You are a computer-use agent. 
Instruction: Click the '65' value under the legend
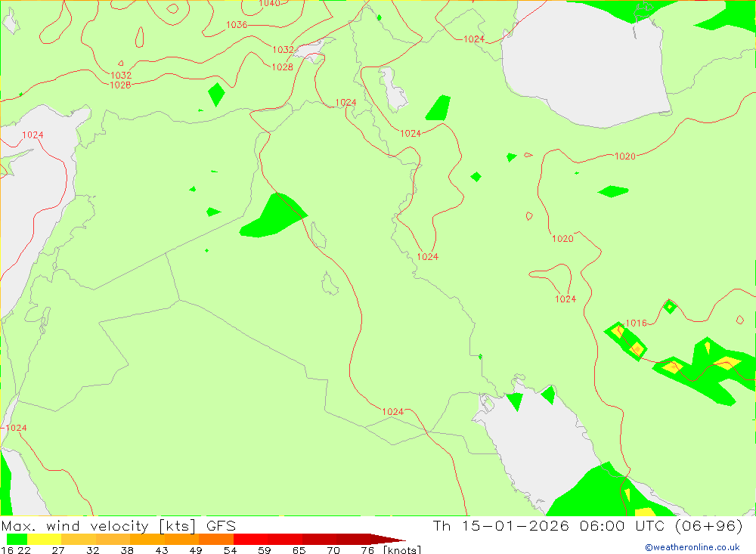(x=299, y=550)
